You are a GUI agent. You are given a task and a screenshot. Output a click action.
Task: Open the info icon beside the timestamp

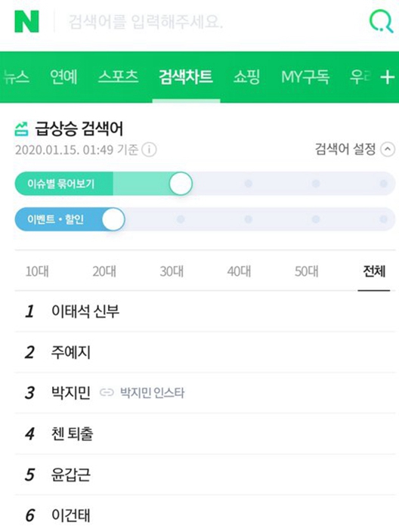pos(149,150)
